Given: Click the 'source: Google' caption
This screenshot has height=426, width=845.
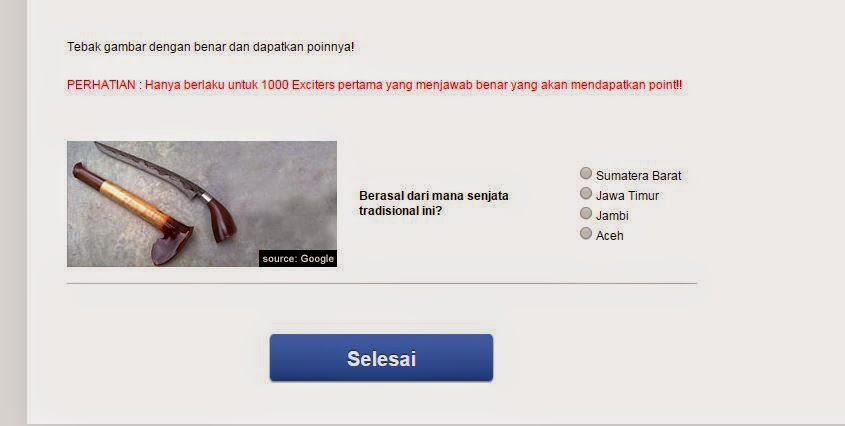Looking at the screenshot, I should [298, 258].
